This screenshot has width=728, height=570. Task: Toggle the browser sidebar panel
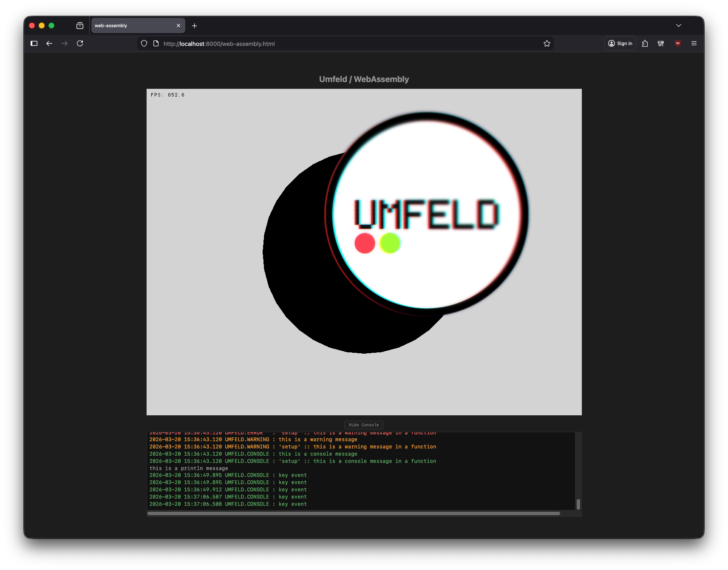coord(34,43)
